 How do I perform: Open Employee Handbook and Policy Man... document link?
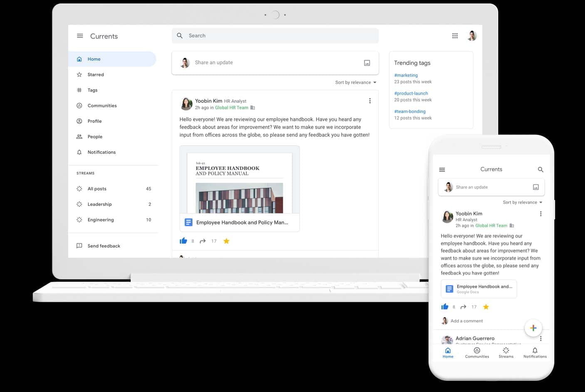point(242,223)
